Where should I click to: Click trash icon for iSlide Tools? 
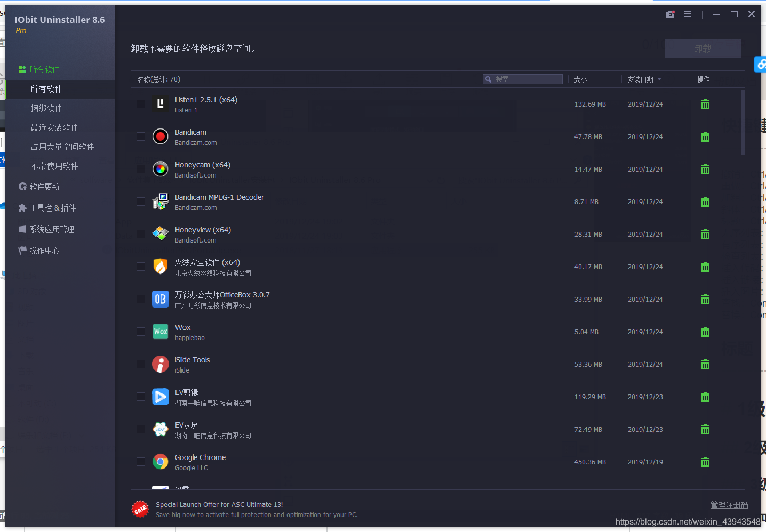tap(705, 365)
